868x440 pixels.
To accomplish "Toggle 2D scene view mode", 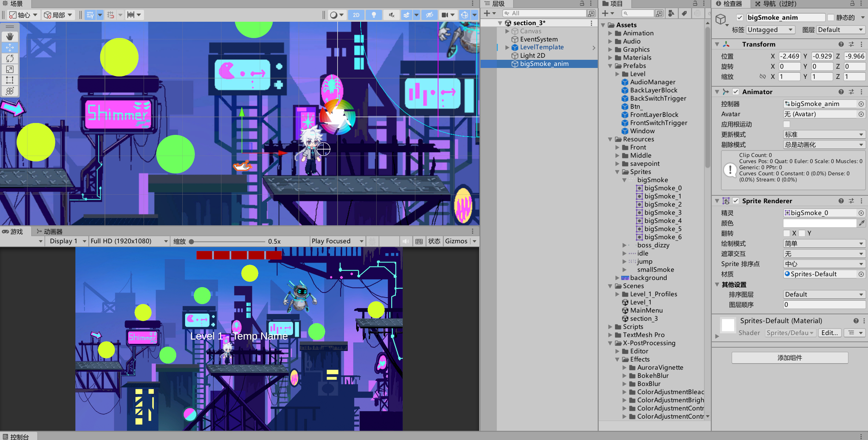I will [356, 15].
